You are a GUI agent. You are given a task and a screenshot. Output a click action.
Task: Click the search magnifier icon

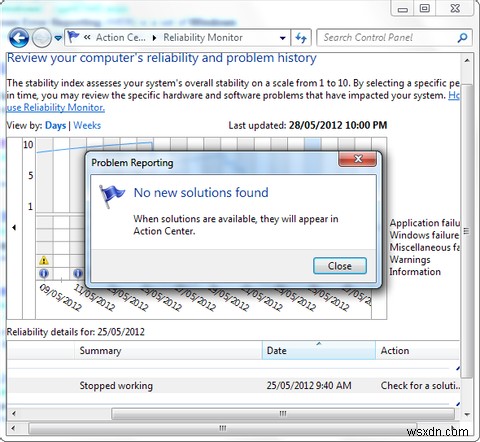coord(462,38)
